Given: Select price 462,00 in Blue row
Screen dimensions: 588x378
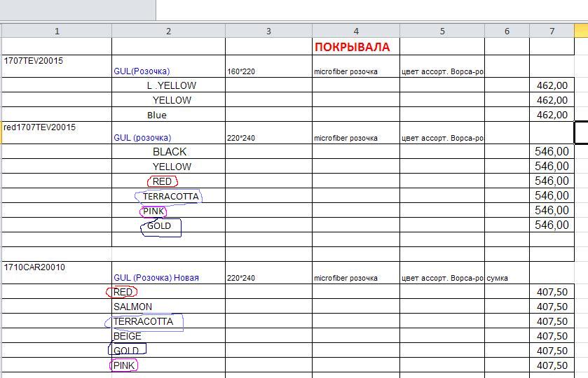Looking at the screenshot, I should click(552, 115).
